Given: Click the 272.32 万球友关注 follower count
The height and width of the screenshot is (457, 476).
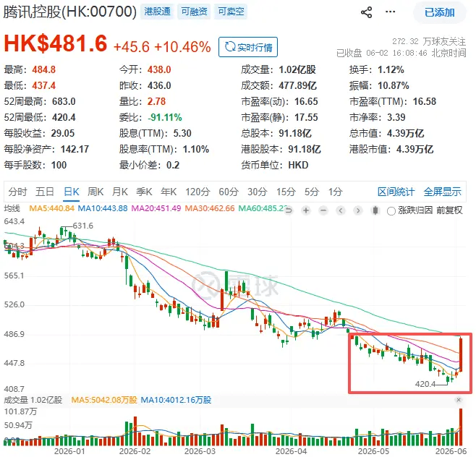Looking at the screenshot, I should click(429, 41).
